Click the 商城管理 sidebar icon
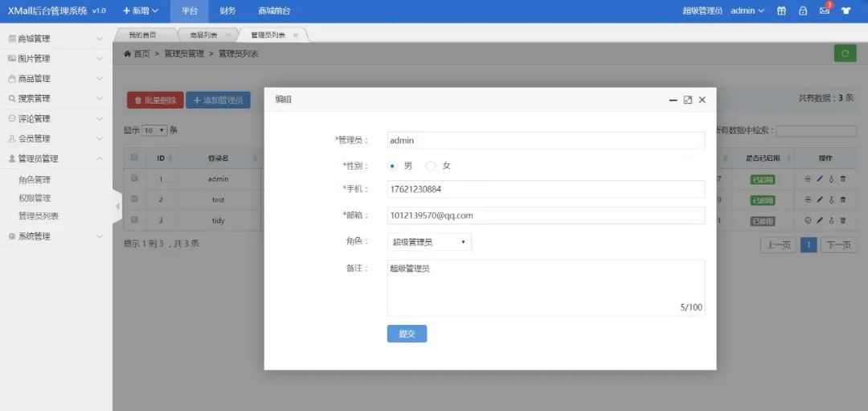 click(12, 39)
